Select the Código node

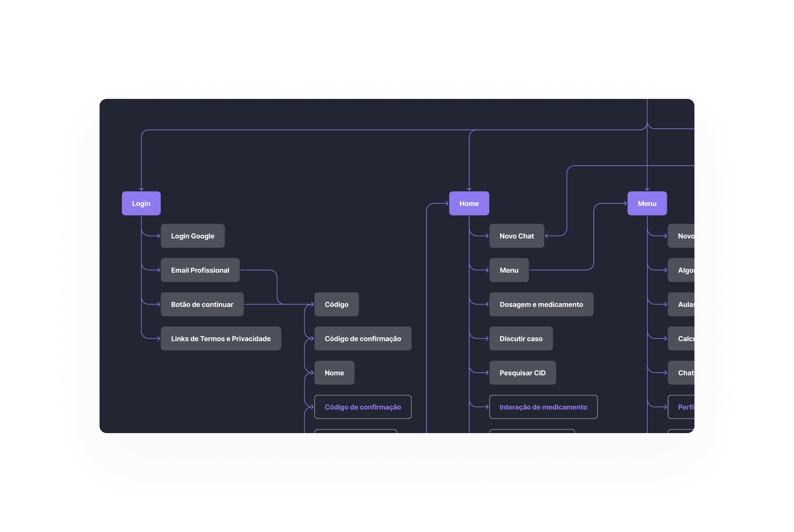pyautogui.click(x=336, y=304)
